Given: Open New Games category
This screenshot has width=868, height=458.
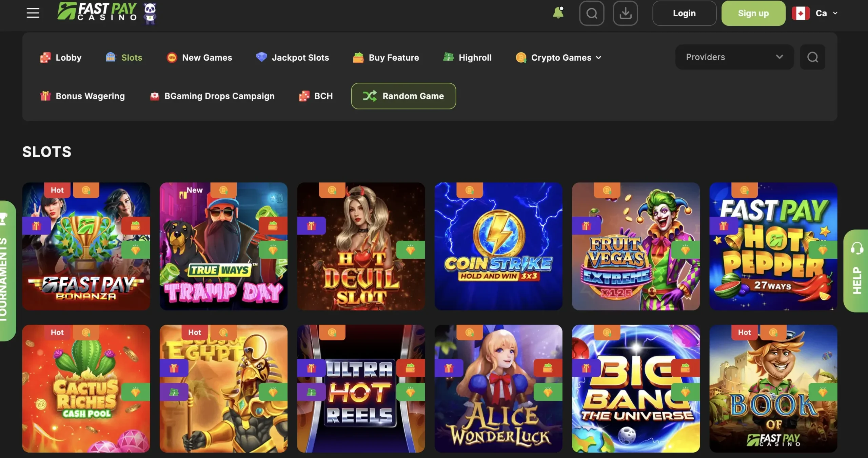Looking at the screenshot, I should click(x=199, y=58).
